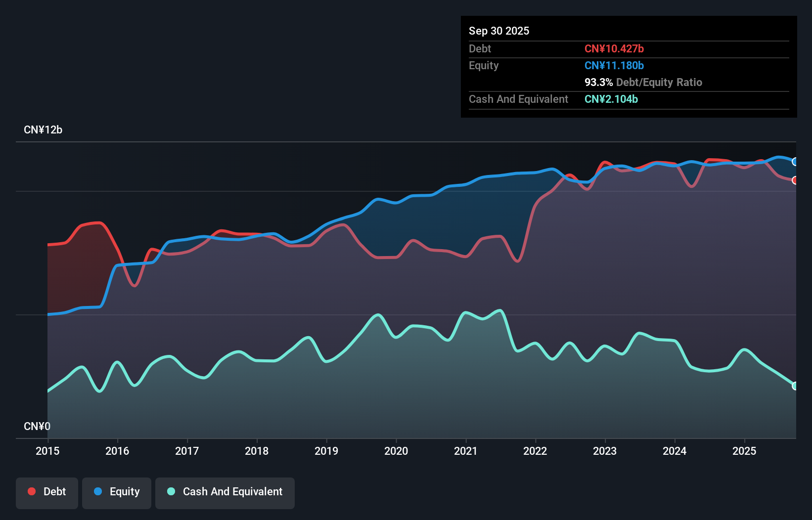Click the 2020 x-axis label

pyautogui.click(x=396, y=451)
